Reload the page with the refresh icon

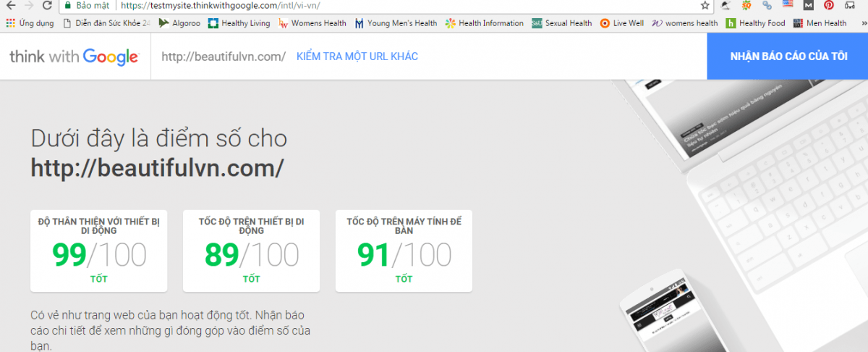(47, 5)
